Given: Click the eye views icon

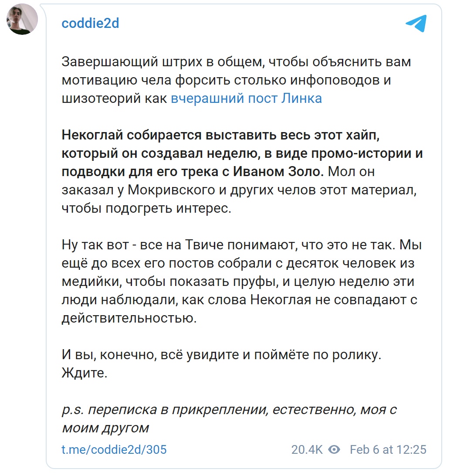Looking at the screenshot, I should (334, 449).
